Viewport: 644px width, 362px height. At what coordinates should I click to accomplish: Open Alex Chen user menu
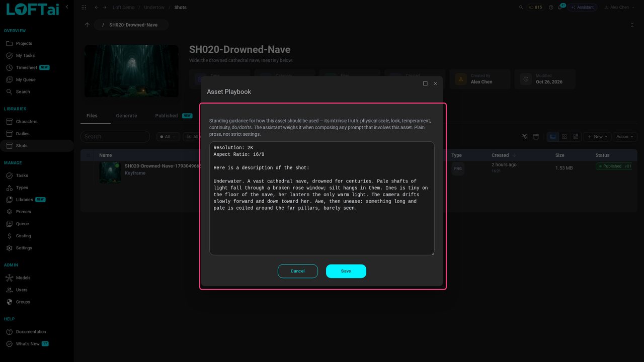tap(619, 8)
